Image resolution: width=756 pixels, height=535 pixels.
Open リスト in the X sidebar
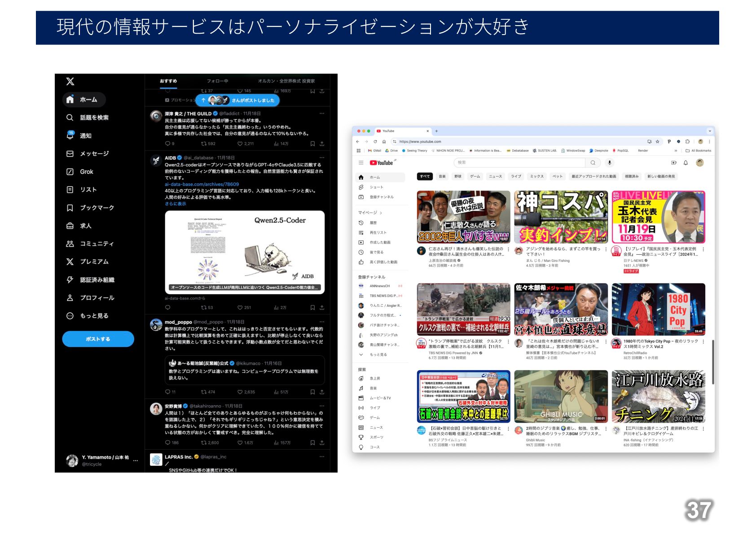click(82, 190)
